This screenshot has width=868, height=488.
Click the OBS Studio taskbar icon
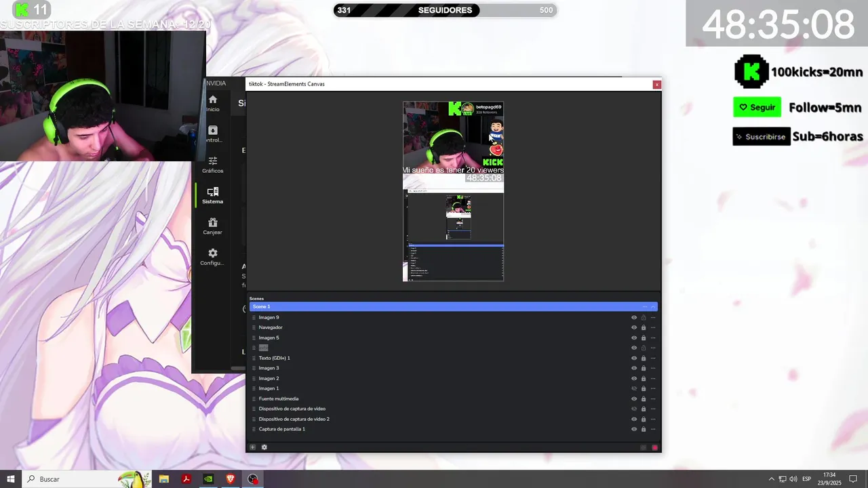point(253,479)
